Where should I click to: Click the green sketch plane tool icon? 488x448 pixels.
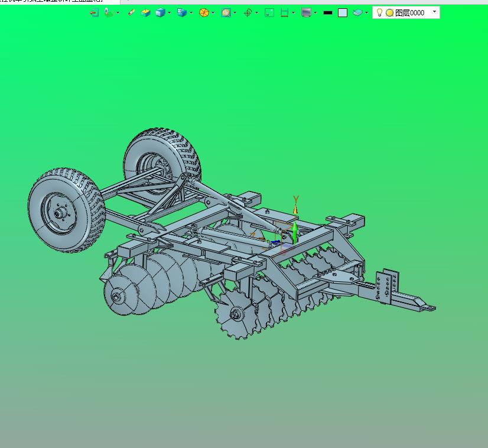pos(109,13)
